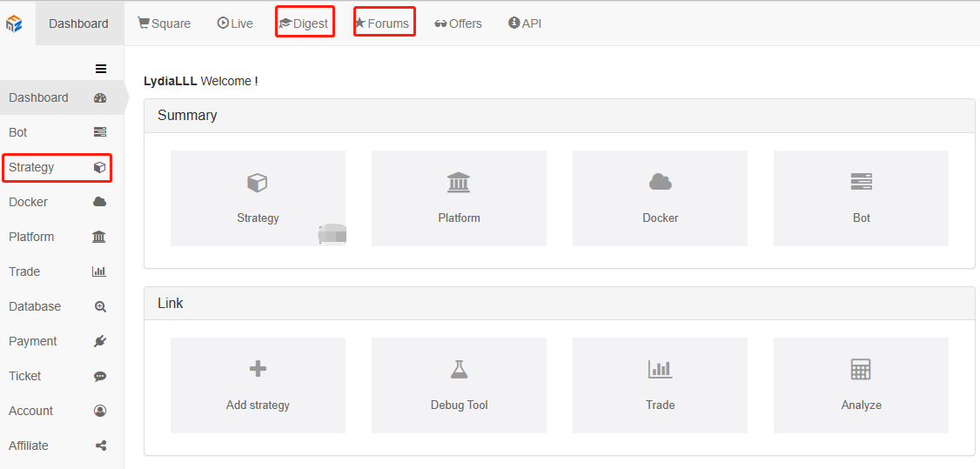Go to Platform label in sidebar
The image size is (980, 469).
pos(31,237)
